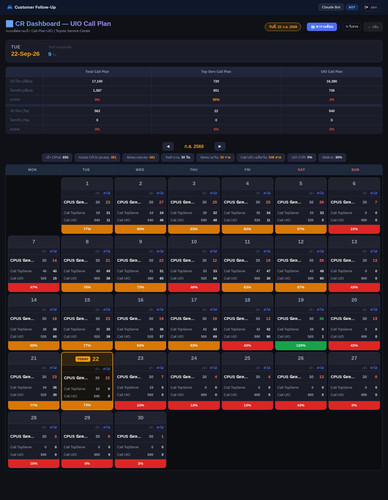Click the MON weekday column header

tap(32, 170)
